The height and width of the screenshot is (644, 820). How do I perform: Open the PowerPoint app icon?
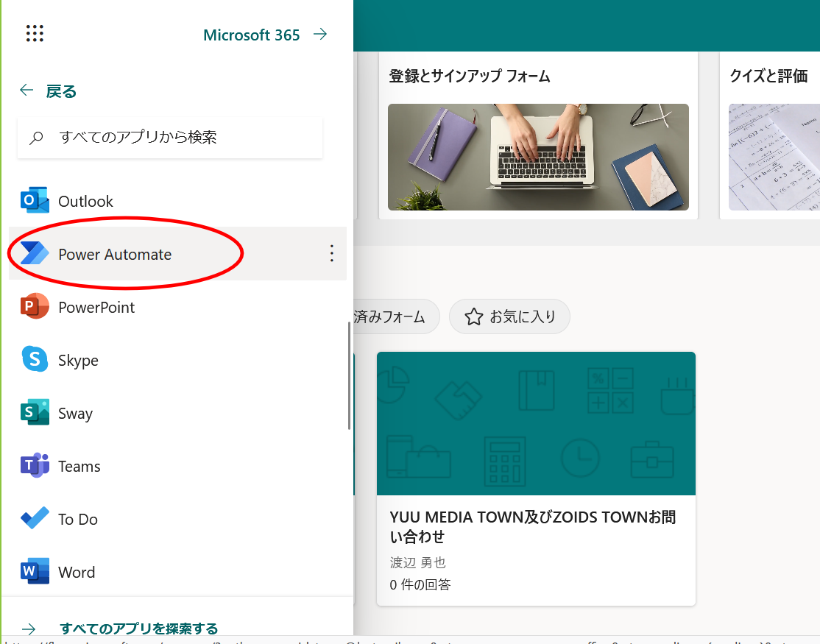pyautogui.click(x=35, y=306)
